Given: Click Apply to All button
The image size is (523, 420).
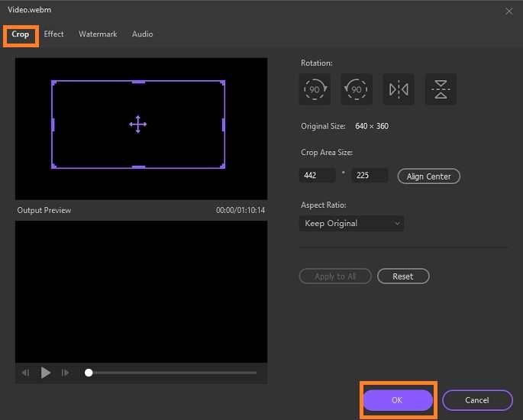Looking at the screenshot, I should point(335,276).
